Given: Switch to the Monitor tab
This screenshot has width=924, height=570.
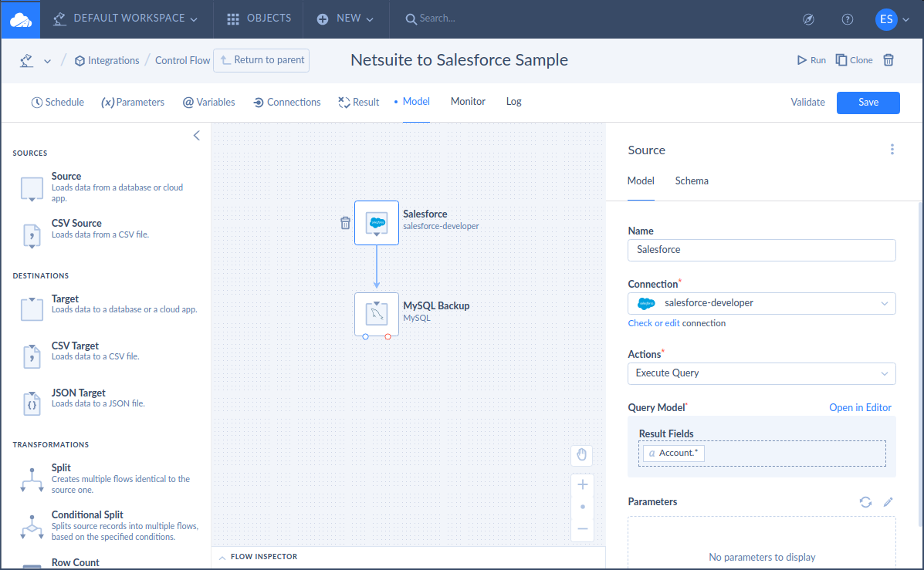Looking at the screenshot, I should click(468, 102).
